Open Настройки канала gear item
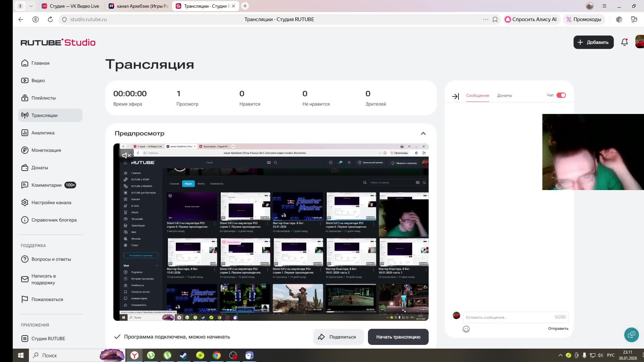 51,202
